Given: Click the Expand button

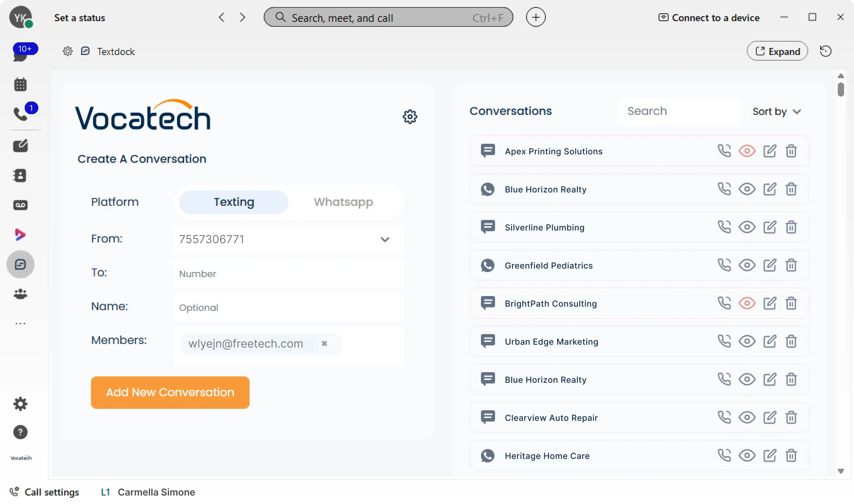Looking at the screenshot, I should coord(777,51).
